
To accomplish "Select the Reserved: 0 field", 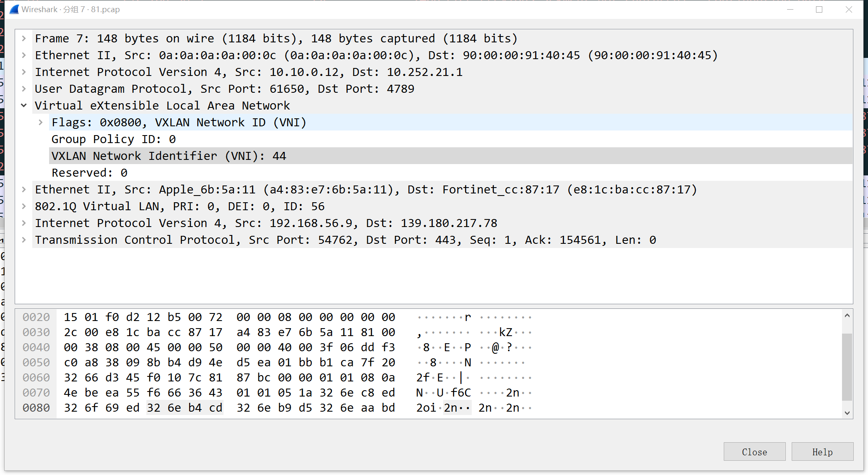I will click(x=89, y=173).
